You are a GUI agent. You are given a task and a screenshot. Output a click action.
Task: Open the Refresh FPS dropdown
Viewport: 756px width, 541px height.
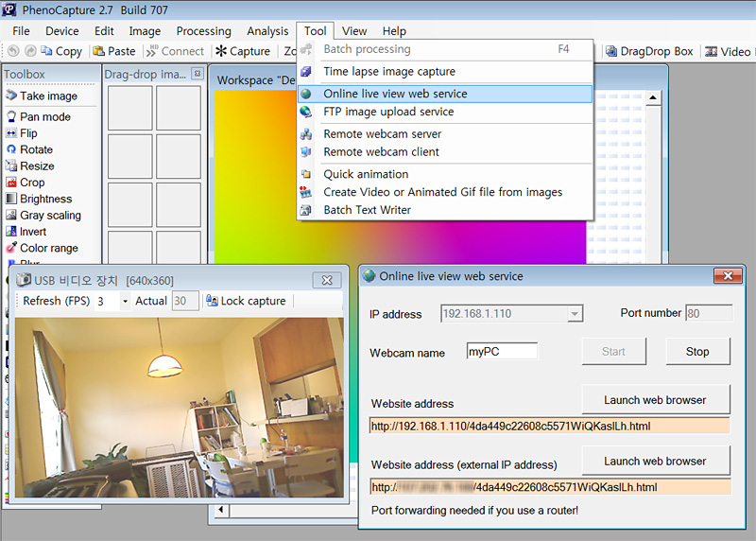(x=126, y=302)
